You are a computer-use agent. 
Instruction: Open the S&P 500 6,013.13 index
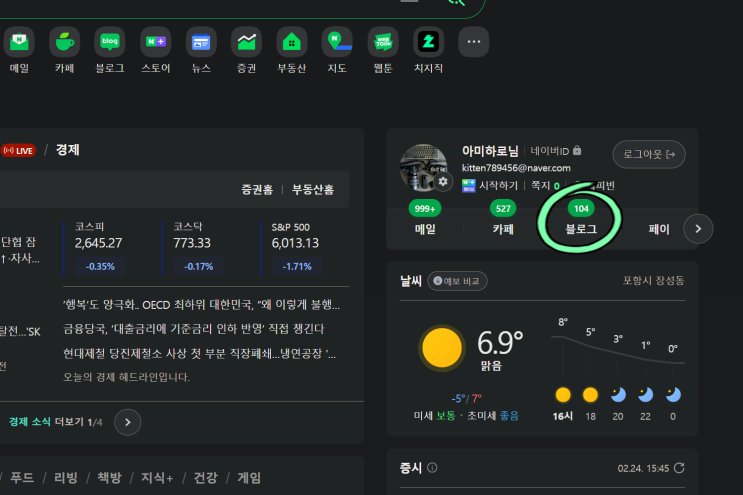(x=296, y=247)
